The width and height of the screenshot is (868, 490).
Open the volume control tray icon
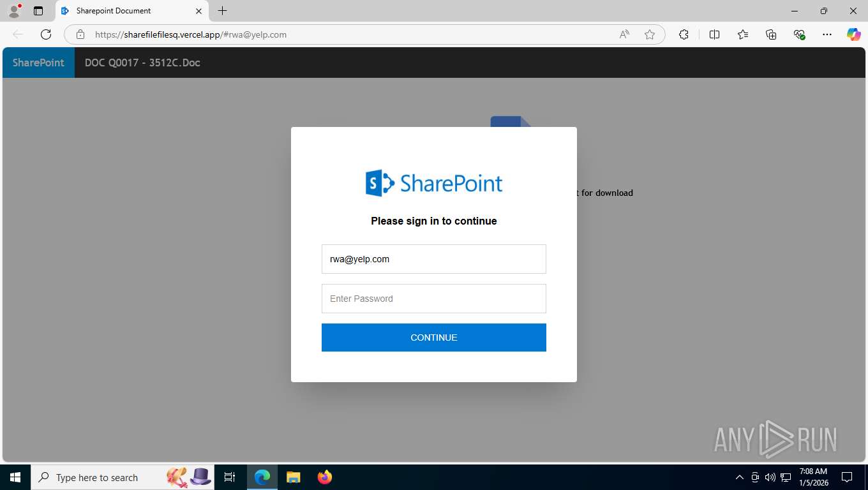770,477
